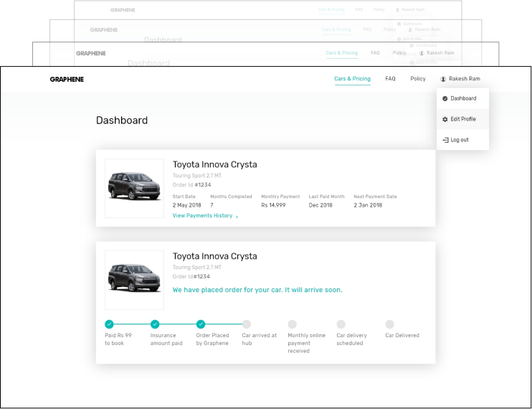Click Cars & Pricing in rearmost window
Screen dimensions: 532x409
[331, 9]
